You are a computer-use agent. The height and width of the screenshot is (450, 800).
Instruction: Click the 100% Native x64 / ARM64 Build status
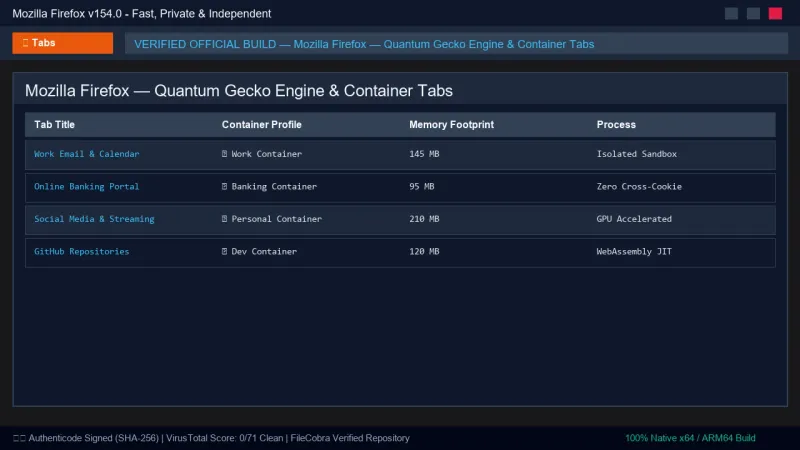pos(690,438)
